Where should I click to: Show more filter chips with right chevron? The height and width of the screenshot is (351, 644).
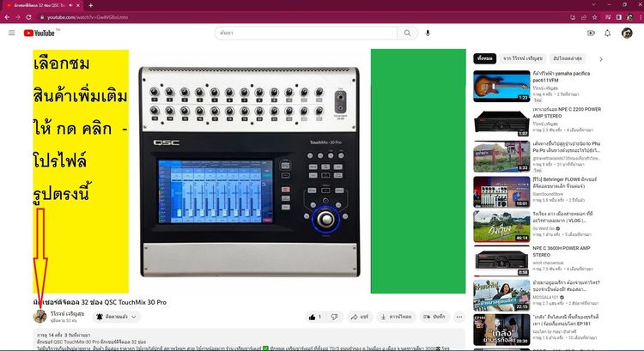pos(601,59)
